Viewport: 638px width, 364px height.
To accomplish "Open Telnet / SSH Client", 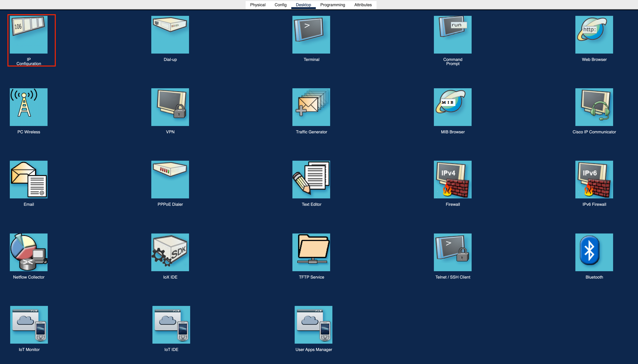I will click(453, 252).
